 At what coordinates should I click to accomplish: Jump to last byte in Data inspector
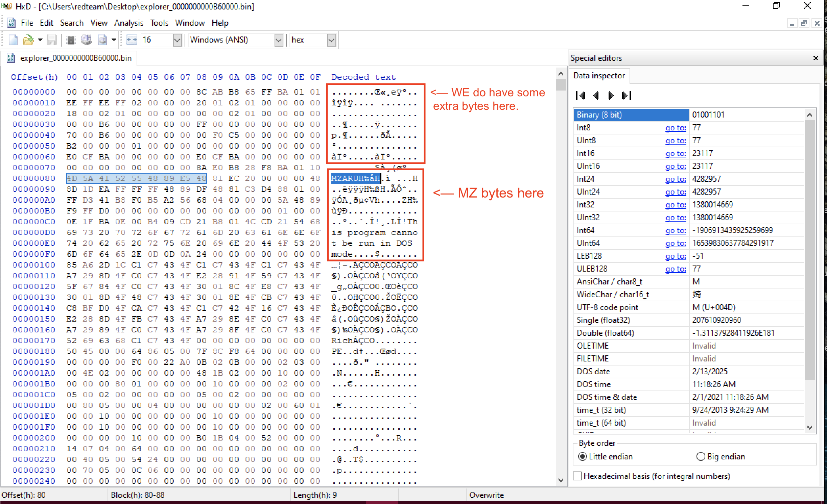point(627,96)
